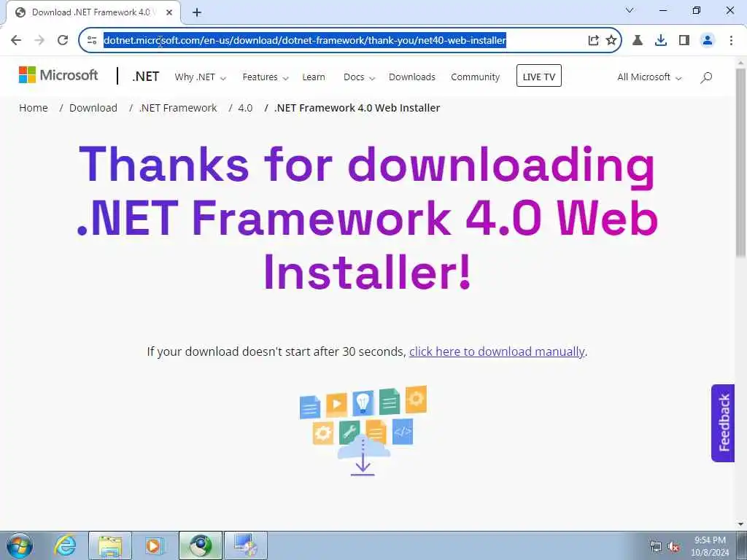This screenshot has width=747, height=560.
Task: Expand the Features menu
Action: click(x=266, y=77)
